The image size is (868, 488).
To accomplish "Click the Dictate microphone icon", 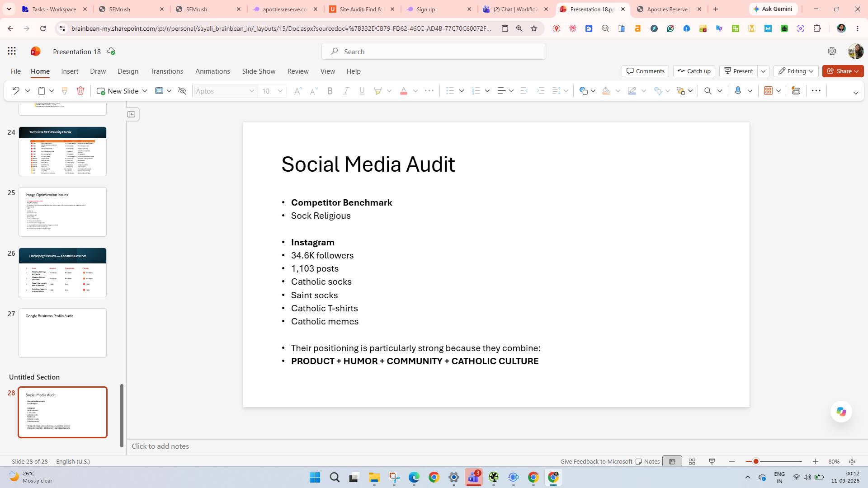I will (x=738, y=91).
